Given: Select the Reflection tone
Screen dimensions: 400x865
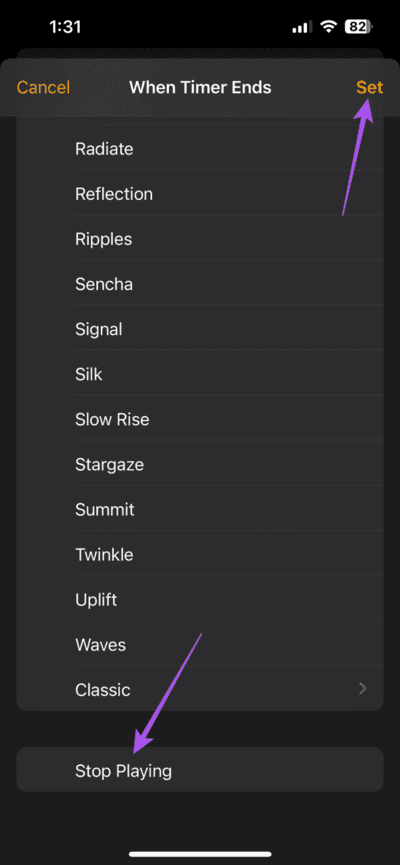Looking at the screenshot, I should coord(200,194).
